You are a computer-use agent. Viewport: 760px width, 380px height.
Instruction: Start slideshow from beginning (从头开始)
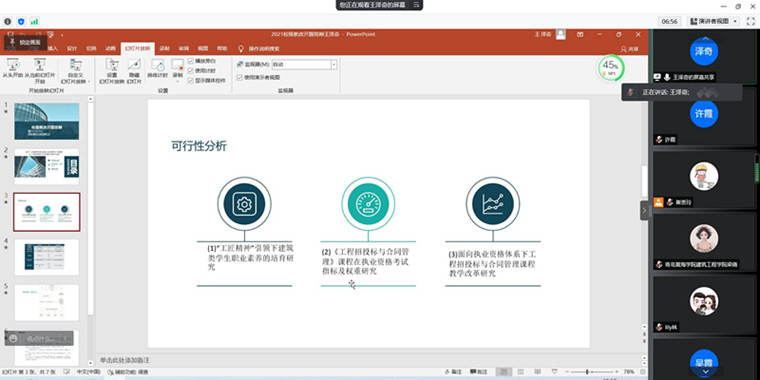pos(13,68)
